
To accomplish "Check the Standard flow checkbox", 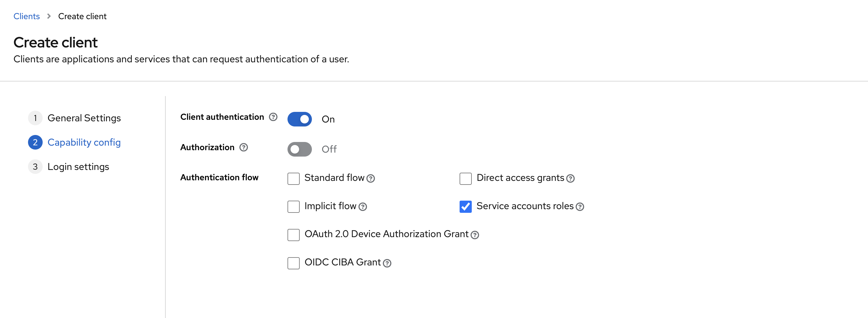I will tap(293, 178).
